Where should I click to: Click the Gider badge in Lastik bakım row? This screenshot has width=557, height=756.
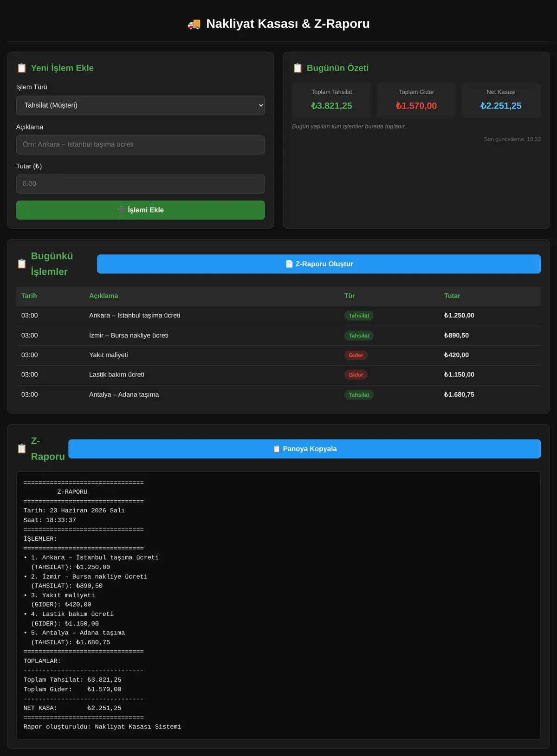(x=356, y=375)
